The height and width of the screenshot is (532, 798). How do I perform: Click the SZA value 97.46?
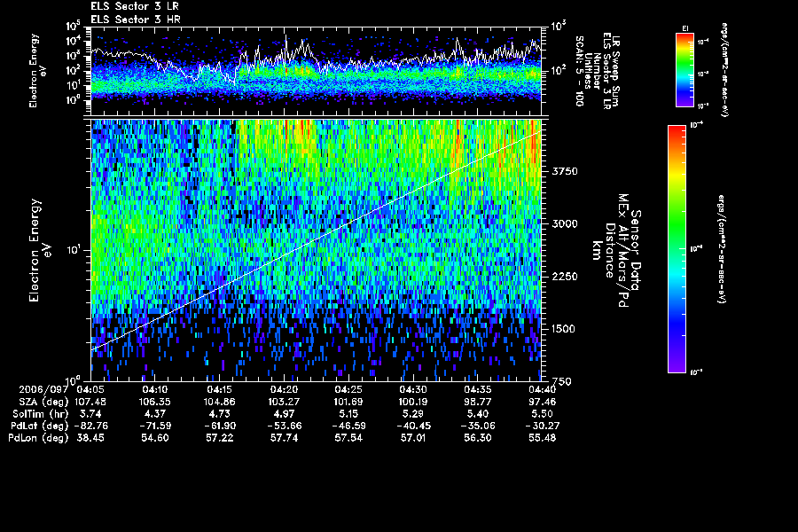click(542, 402)
